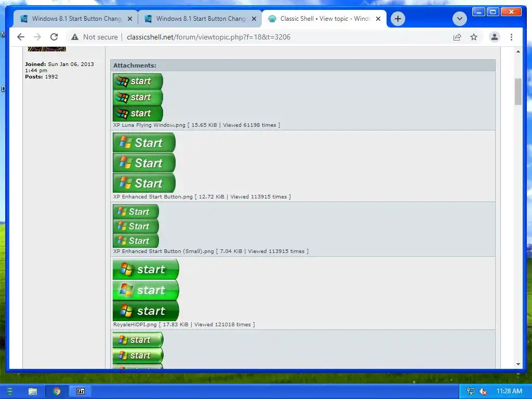Image resolution: width=532 pixels, height=399 pixels.
Task: Switch to second Windows 8.1 Start Button tab
Action: point(200,19)
